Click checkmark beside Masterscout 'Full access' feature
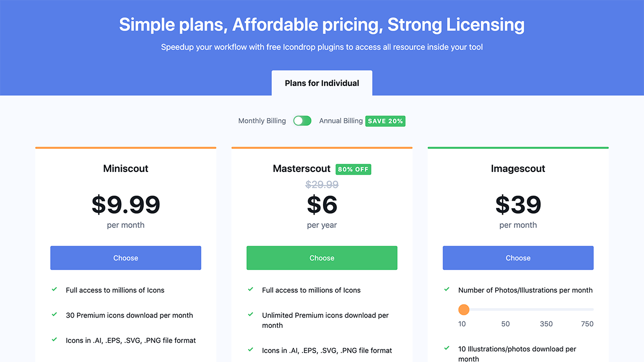 tap(251, 290)
